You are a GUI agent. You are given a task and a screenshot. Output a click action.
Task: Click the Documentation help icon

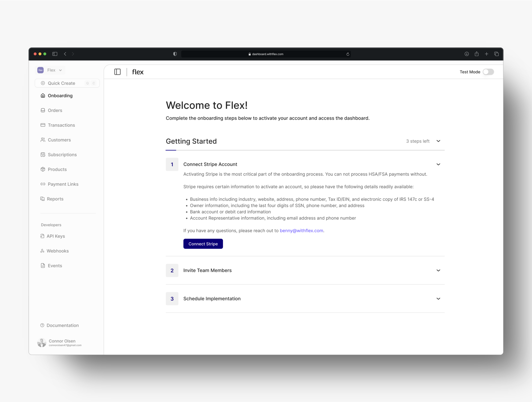click(42, 325)
